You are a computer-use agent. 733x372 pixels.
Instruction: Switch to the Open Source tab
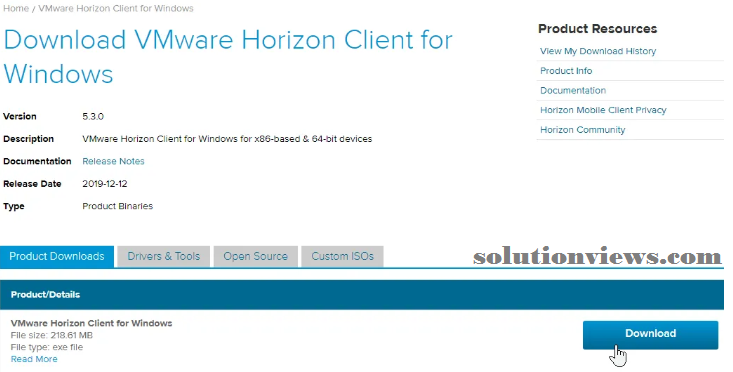pos(256,257)
